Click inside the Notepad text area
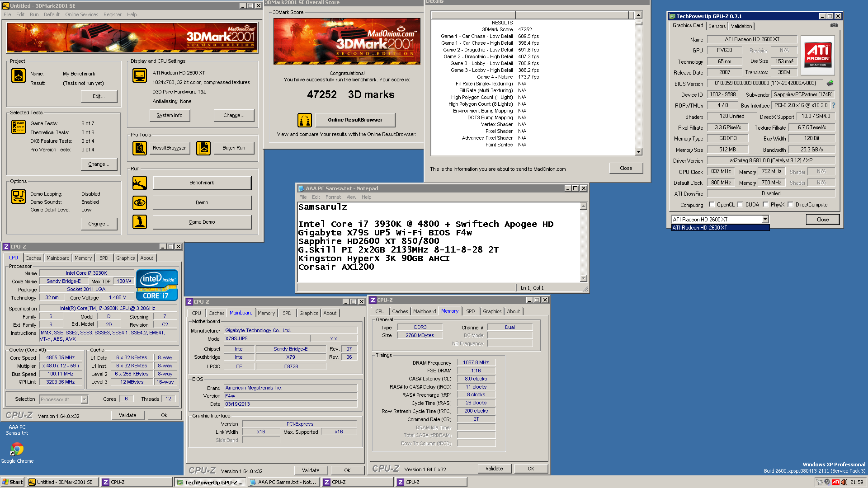The width and height of the screenshot is (868, 488). coord(438,242)
